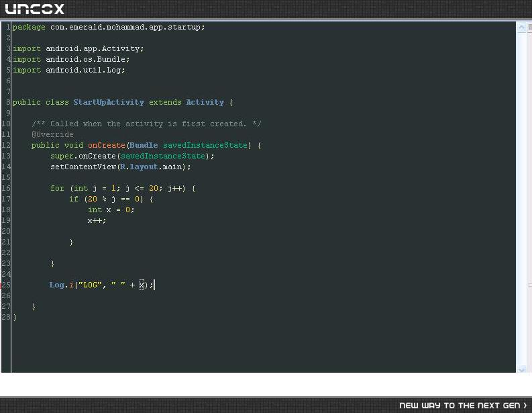Click the 'Log.i' call on line 25

tap(62, 285)
